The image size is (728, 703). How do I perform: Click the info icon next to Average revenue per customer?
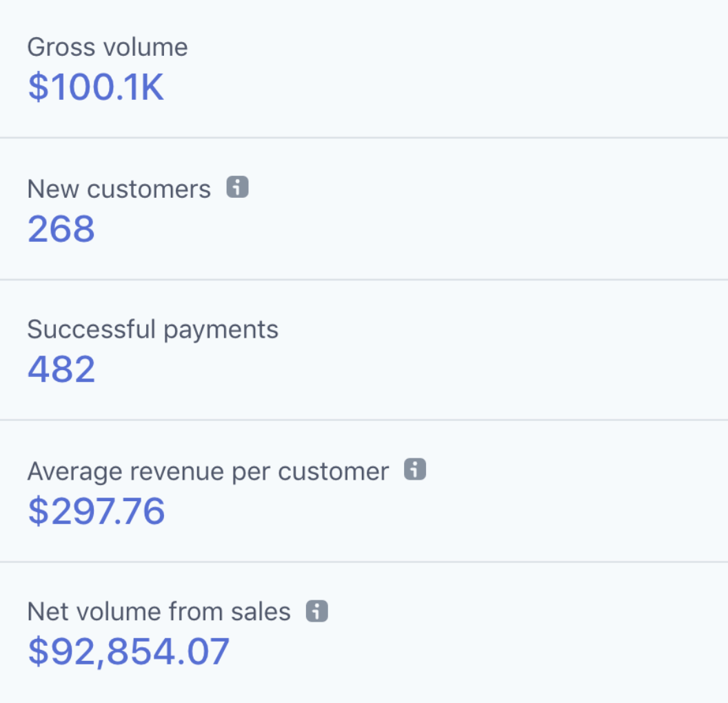point(414,470)
